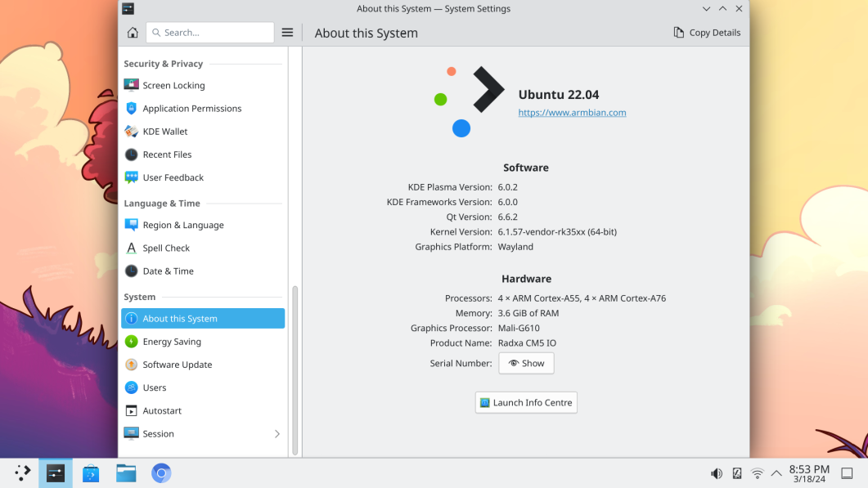Click KDE Plasma Version 6.0.2 value
Screen dimensions: 868x488
click(507, 187)
